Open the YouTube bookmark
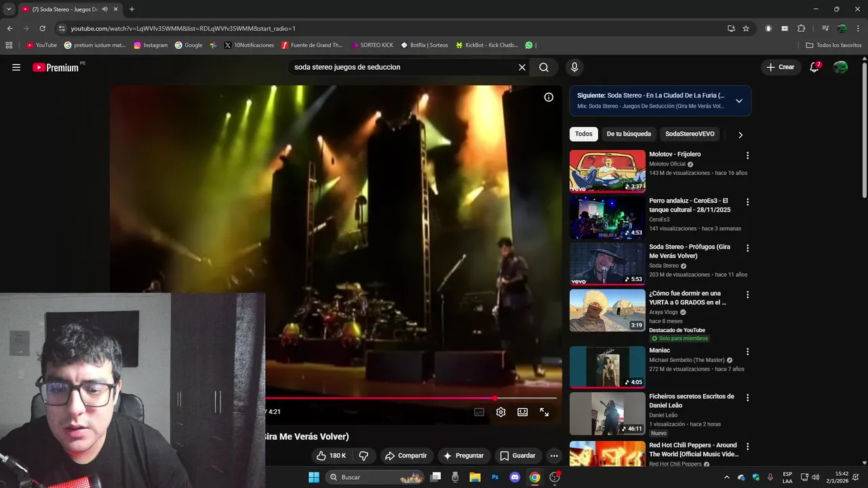The image size is (868, 488). pos(41,45)
